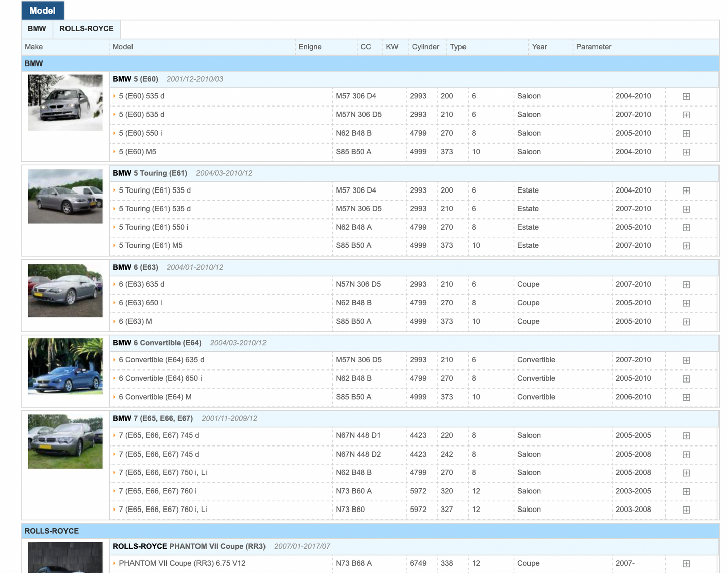
Task: Switch to the BMW make tab
Action: tap(37, 29)
